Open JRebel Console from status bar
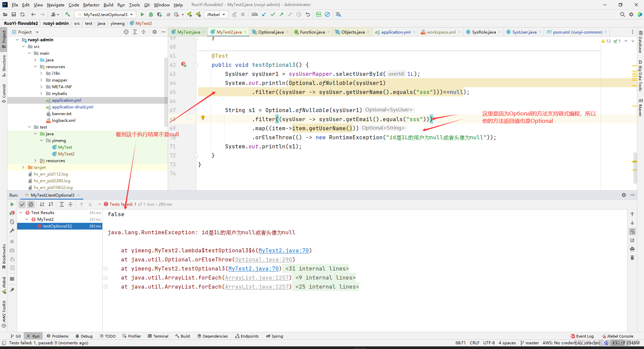 tap(617, 336)
